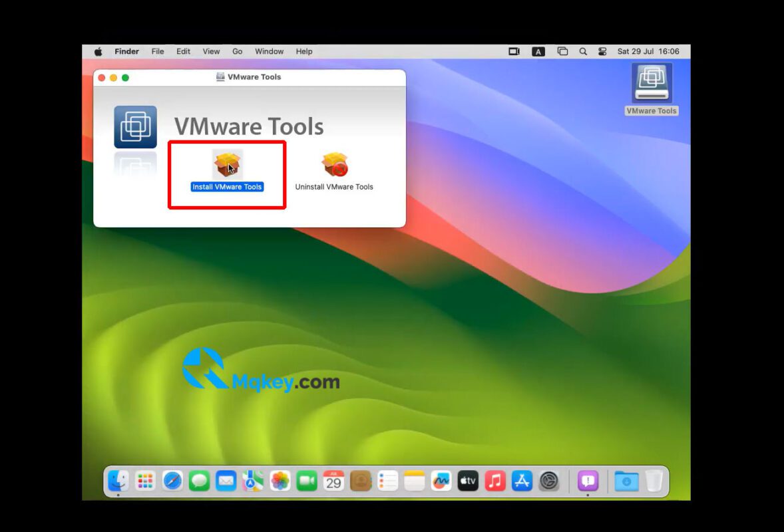Click the screen mirroring menu bar icon

[x=514, y=51]
